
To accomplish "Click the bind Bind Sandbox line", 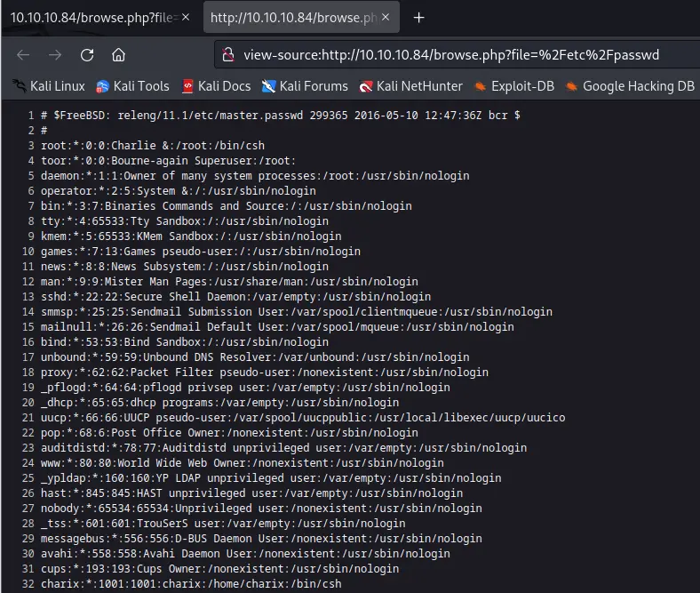I will [185, 342].
